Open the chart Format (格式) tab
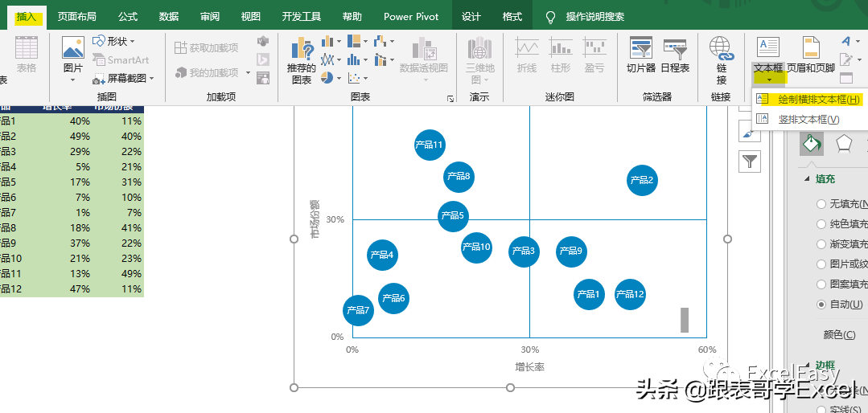Image resolution: width=868 pixels, height=413 pixels. tap(512, 17)
